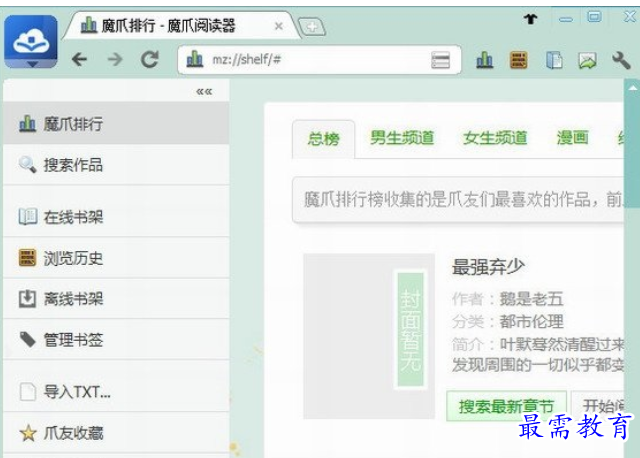The image size is (640, 458).
Task: Maximize the reader window
Action: point(594,17)
